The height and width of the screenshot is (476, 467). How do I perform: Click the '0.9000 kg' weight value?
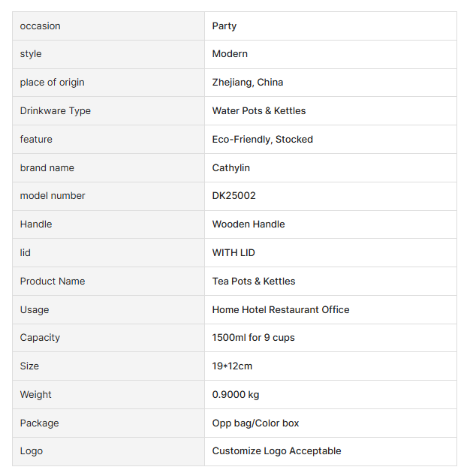coord(236,395)
